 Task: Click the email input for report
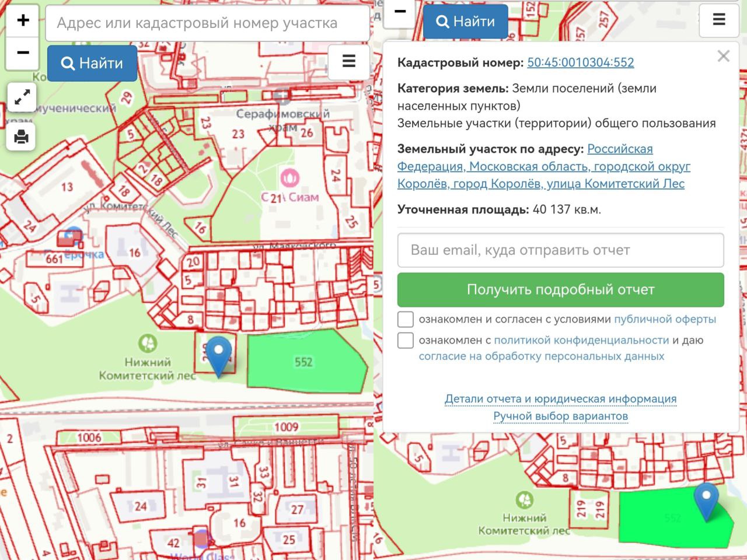point(560,250)
